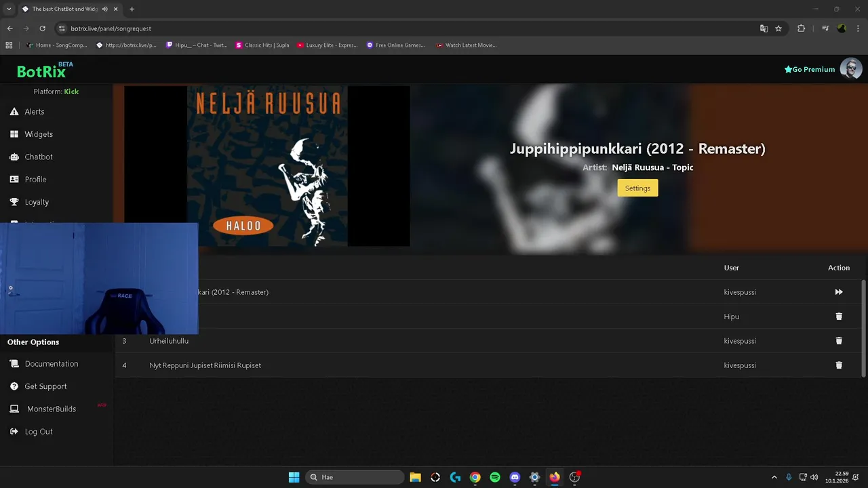The height and width of the screenshot is (488, 868).
Task: Delete the song requested by Hipu
Action: point(839,317)
